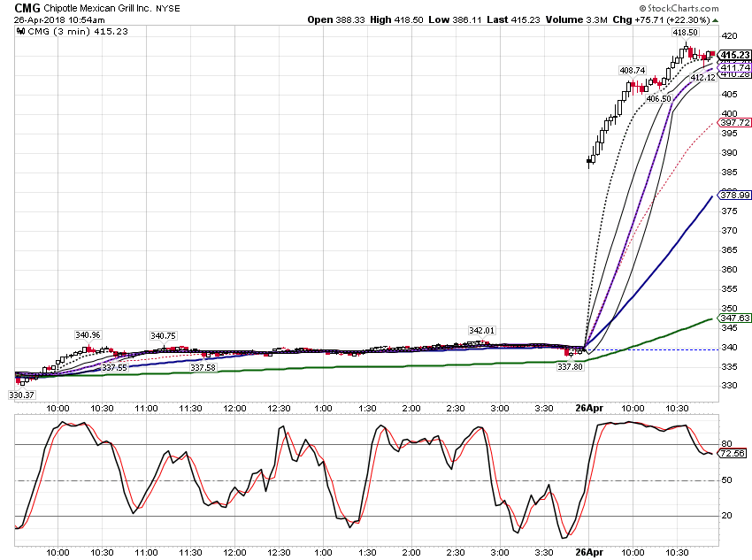
Task: Click the NYSE exchange label
Action: 168,9
